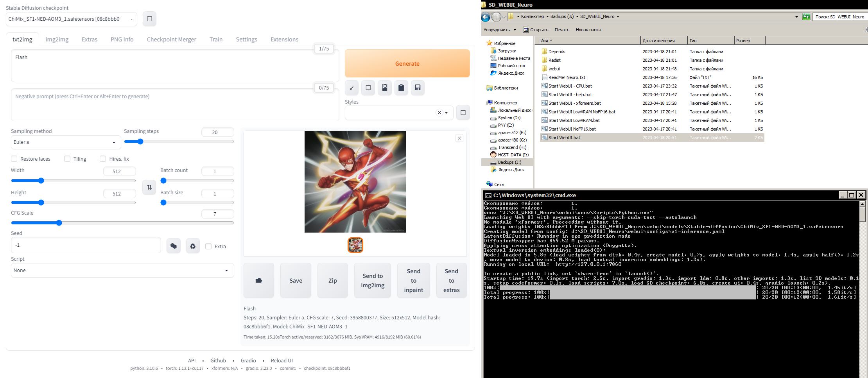Viewport: 868px width, 378px height.
Task: Send image to img2img
Action: [373, 281]
